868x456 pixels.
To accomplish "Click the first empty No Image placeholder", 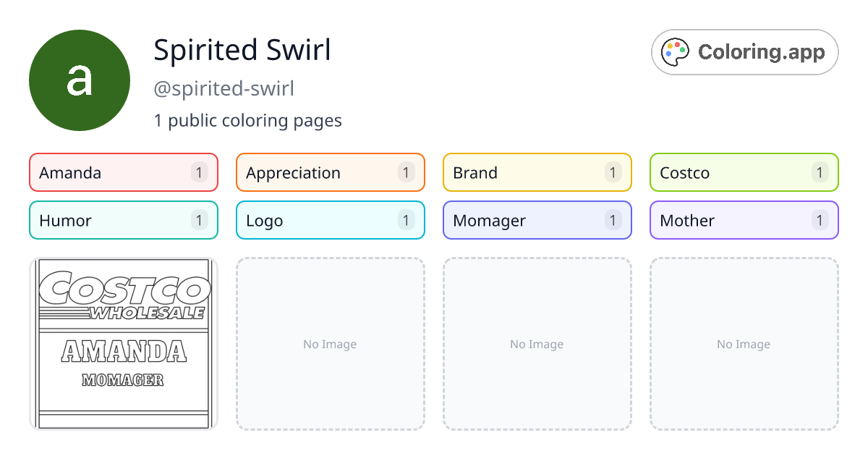I will 331,344.
